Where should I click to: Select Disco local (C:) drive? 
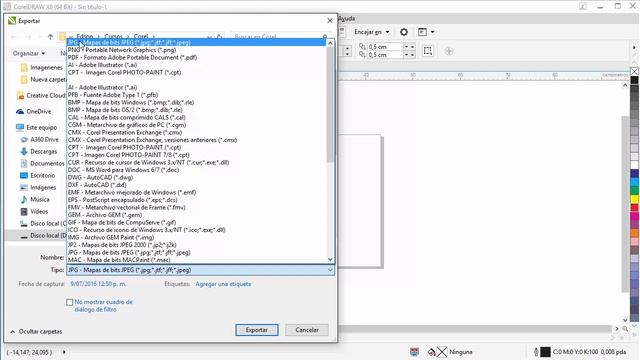(43, 224)
